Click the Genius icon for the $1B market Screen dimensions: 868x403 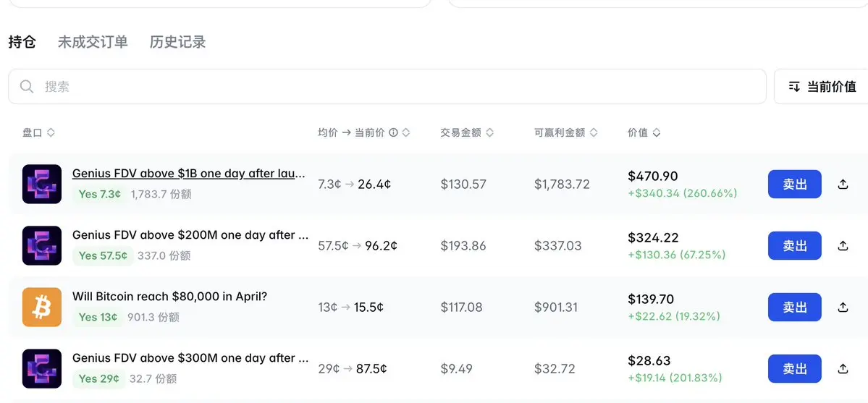(x=42, y=184)
